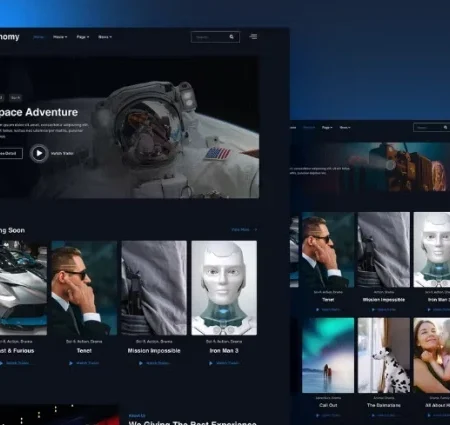Click magnifier icon in right page search box
This screenshot has width=450, height=425.
pos(445,127)
